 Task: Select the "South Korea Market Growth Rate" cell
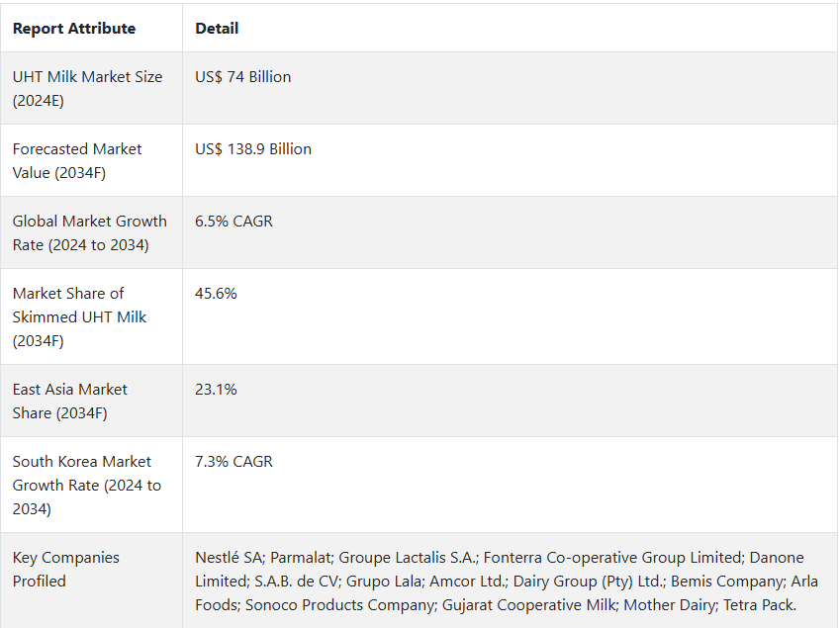[x=86, y=485]
